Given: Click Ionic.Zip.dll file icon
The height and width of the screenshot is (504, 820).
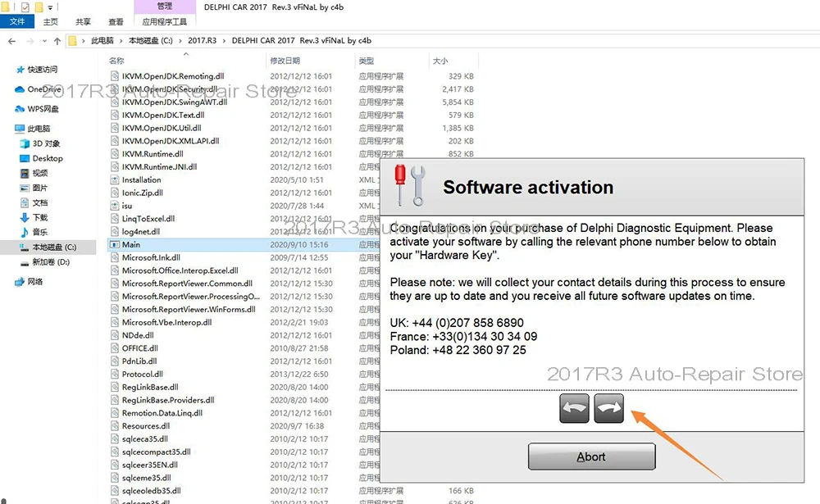Looking at the screenshot, I should coord(115,193).
